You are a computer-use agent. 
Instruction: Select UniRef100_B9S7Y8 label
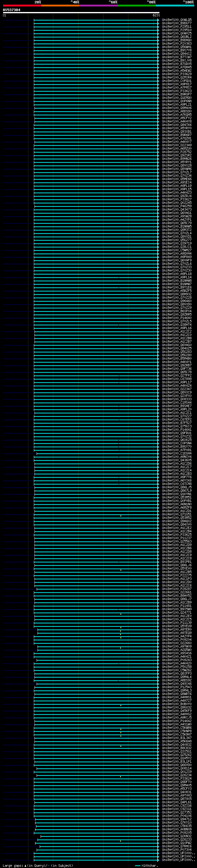[177, 50]
